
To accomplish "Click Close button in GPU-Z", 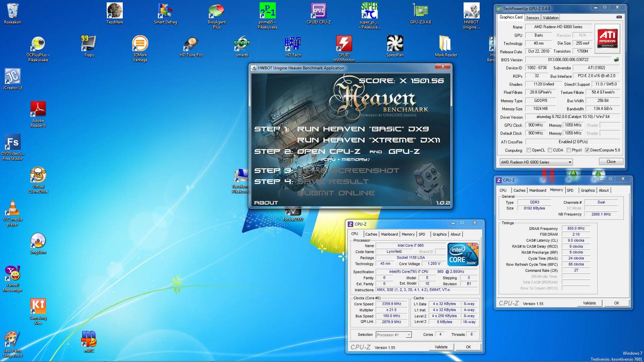I will coord(611,161).
